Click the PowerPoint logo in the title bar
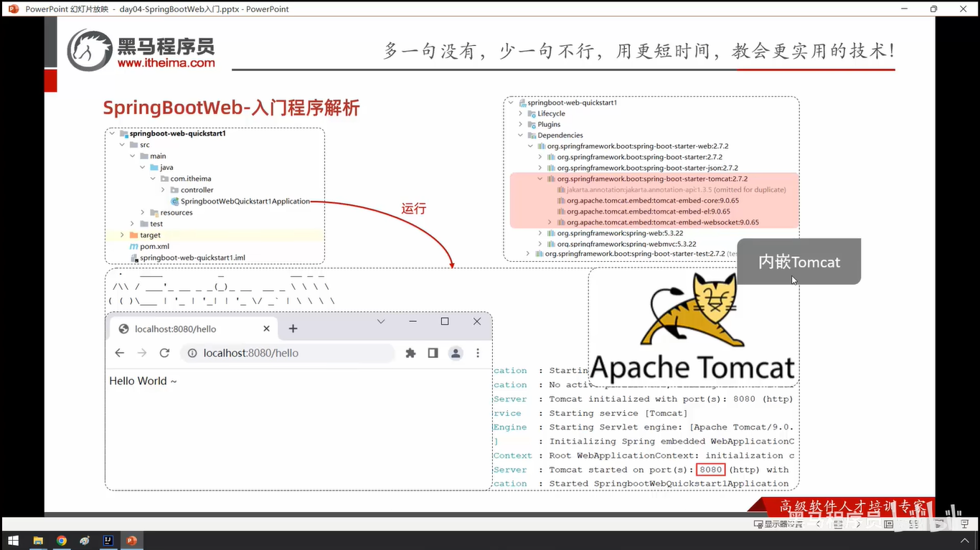980x550 pixels. click(14, 9)
